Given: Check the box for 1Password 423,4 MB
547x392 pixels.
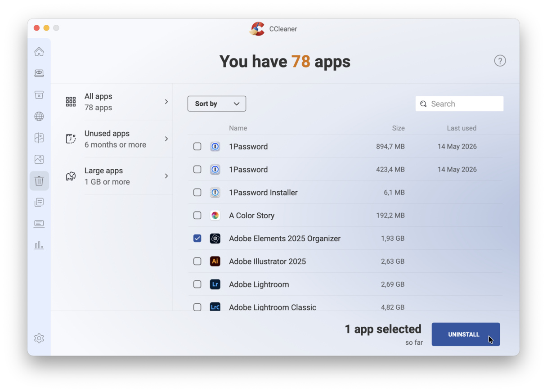Looking at the screenshot, I should point(197,169).
